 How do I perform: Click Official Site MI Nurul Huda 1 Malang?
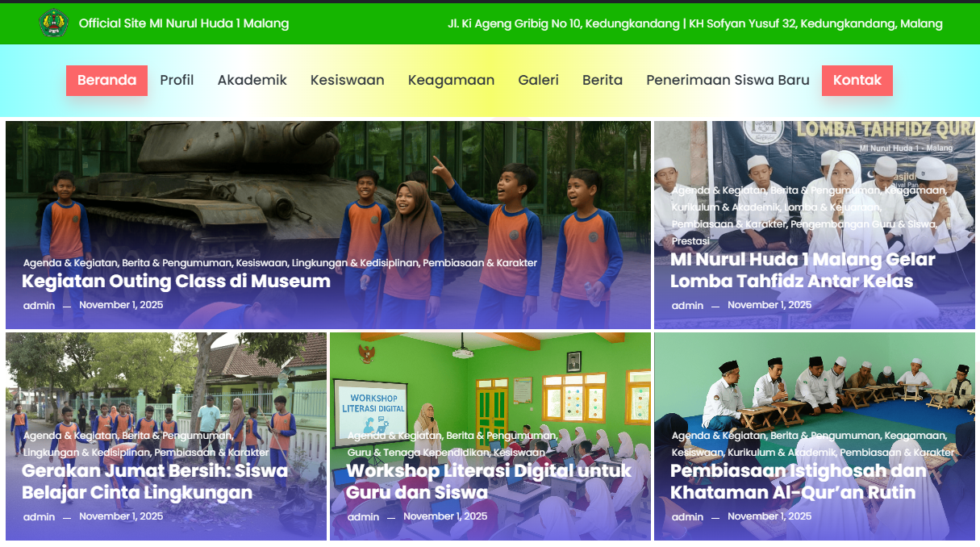(x=184, y=23)
